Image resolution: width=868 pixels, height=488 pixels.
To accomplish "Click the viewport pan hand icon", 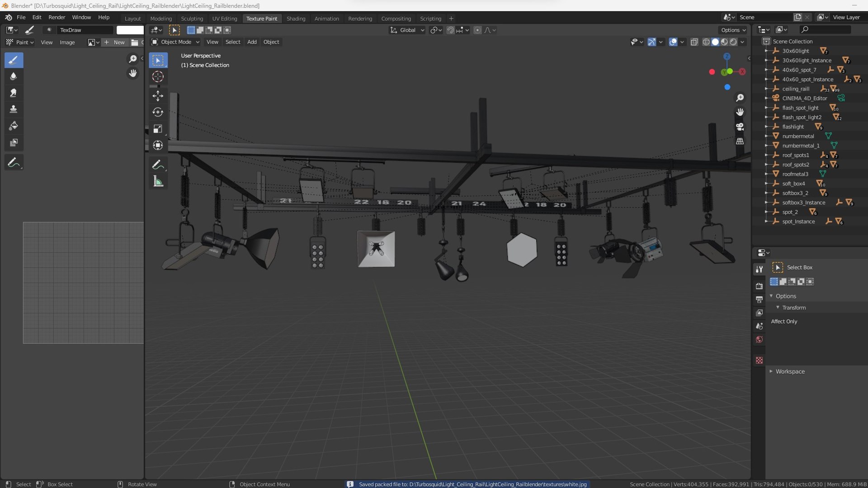I will click(x=740, y=112).
